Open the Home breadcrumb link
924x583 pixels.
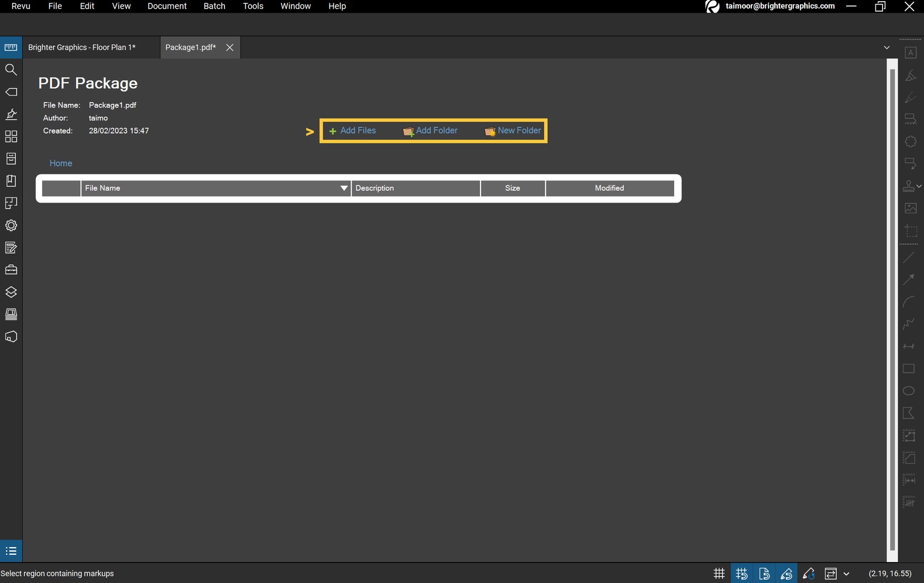point(61,163)
